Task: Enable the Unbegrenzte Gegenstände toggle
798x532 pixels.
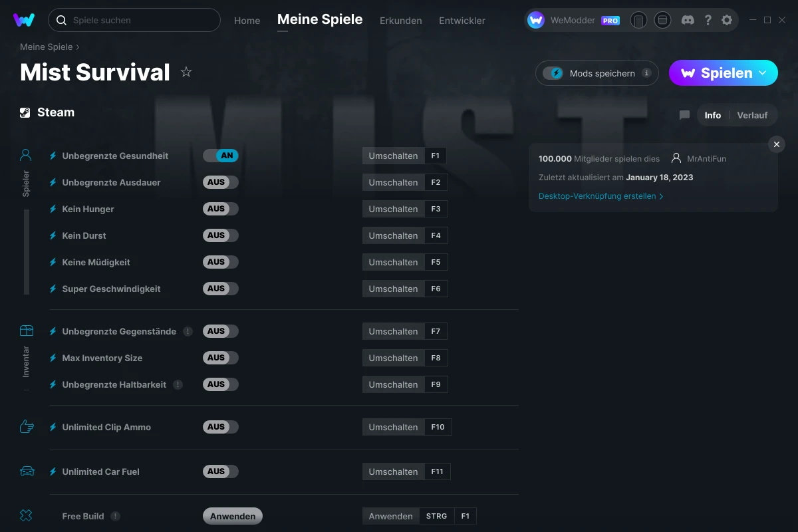Action: (x=221, y=331)
